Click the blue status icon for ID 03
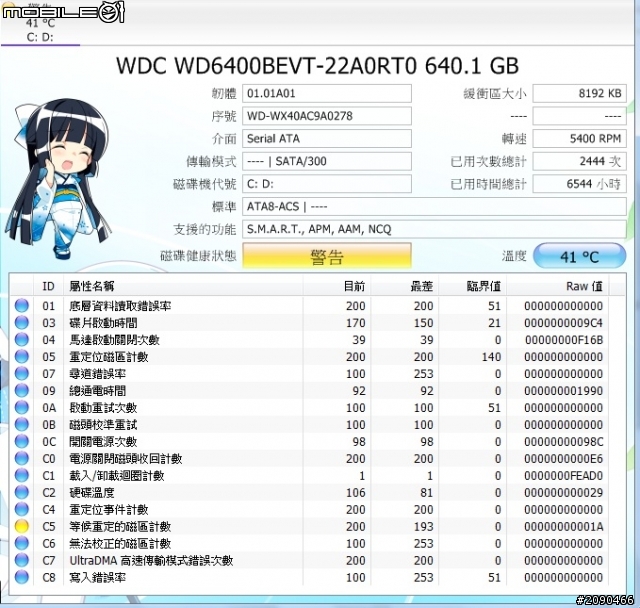The width and height of the screenshot is (640, 608). click(x=22, y=323)
